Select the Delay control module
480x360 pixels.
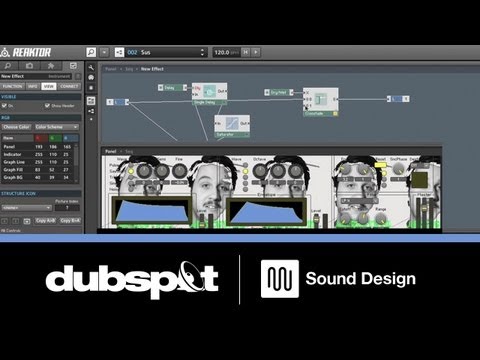point(172,88)
